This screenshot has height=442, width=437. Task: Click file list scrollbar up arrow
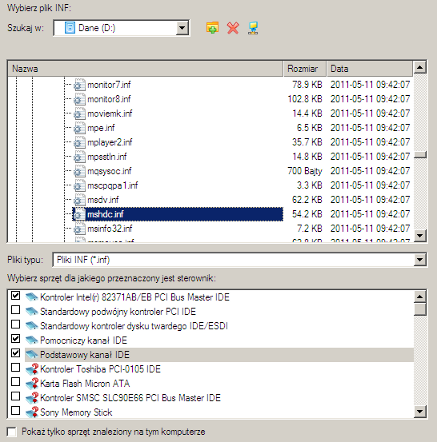point(420,68)
